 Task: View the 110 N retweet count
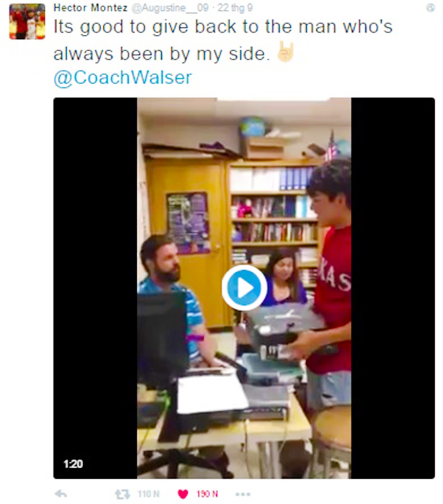pos(148,494)
